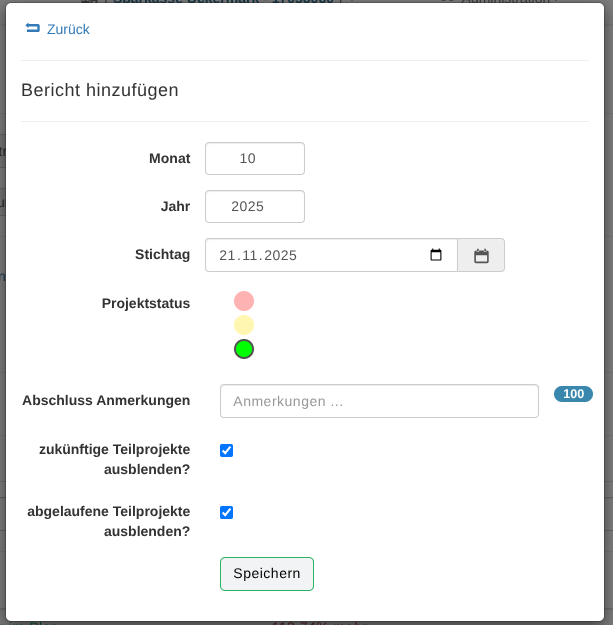Open the native date picker icon inside Stichtag field
This screenshot has height=625, width=613.
[436, 255]
